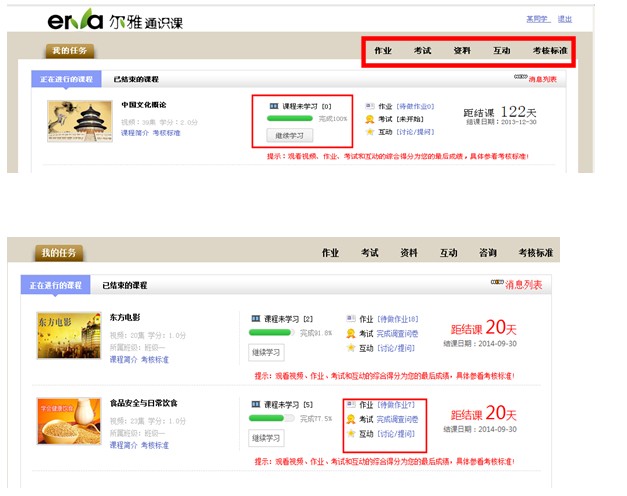
Task: Open the 咨询 menu item
Action: (488, 253)
